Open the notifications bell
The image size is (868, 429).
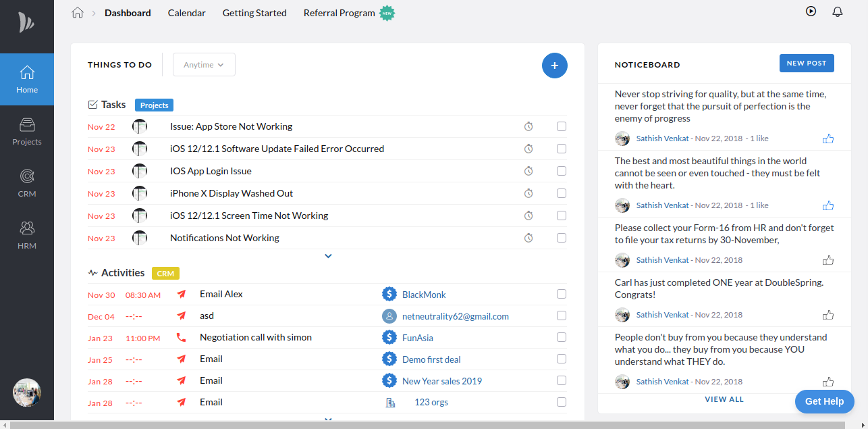coord(837,11)
